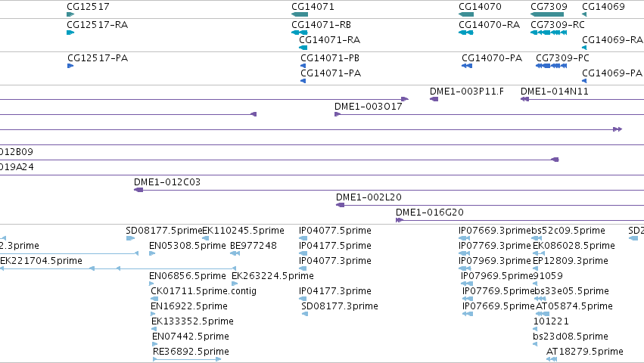The height and width of the screenshot is (363, 644).
Task: Select the RE36892.5prime EST feature line
Action: coord(187,359)
